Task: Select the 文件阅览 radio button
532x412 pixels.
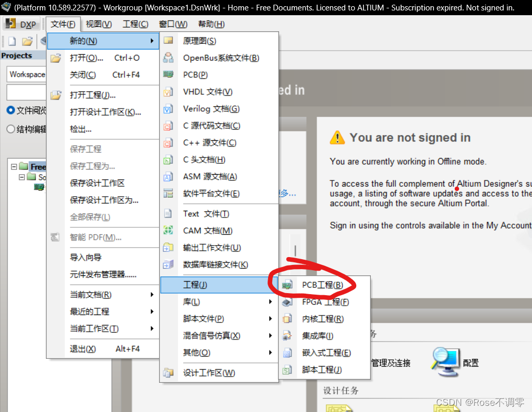Action: (x=11, y=110)
